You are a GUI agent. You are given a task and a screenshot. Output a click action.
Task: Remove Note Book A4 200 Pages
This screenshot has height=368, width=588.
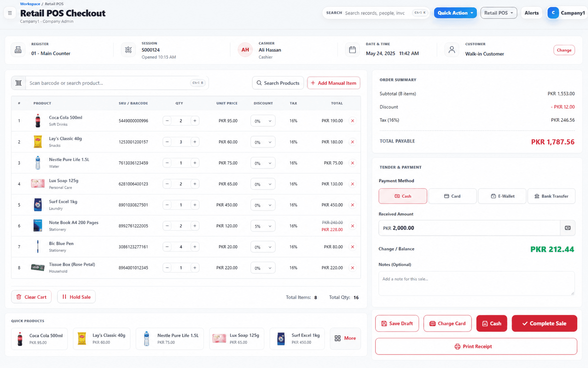coord(353,226)
